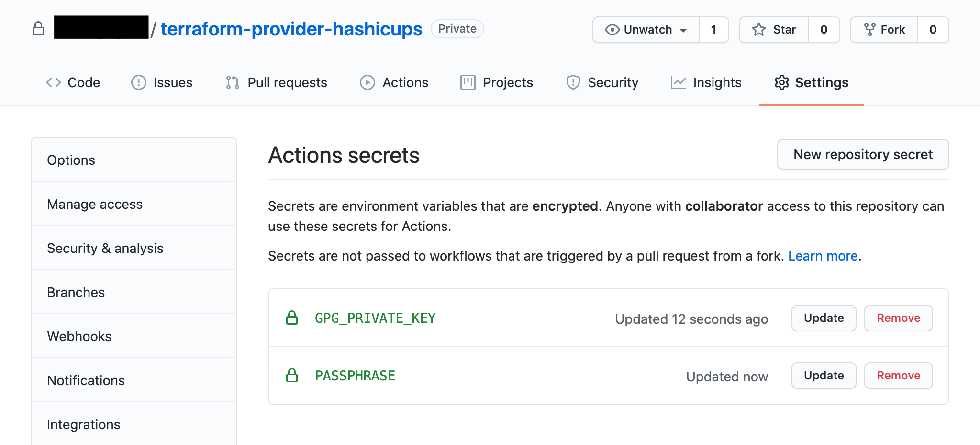
Task: Click the Insights graph icon
Action: [x=678, y=82]
